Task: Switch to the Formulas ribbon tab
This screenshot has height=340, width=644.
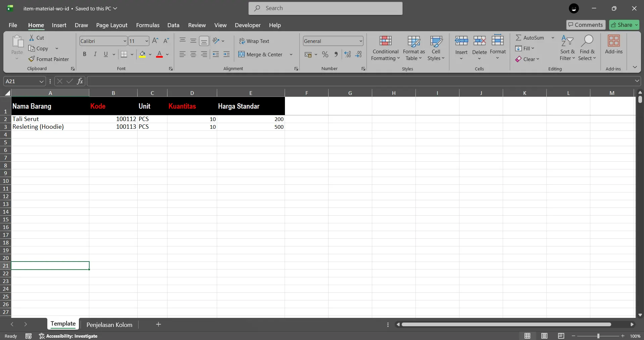Action: (x=148, y=25)
